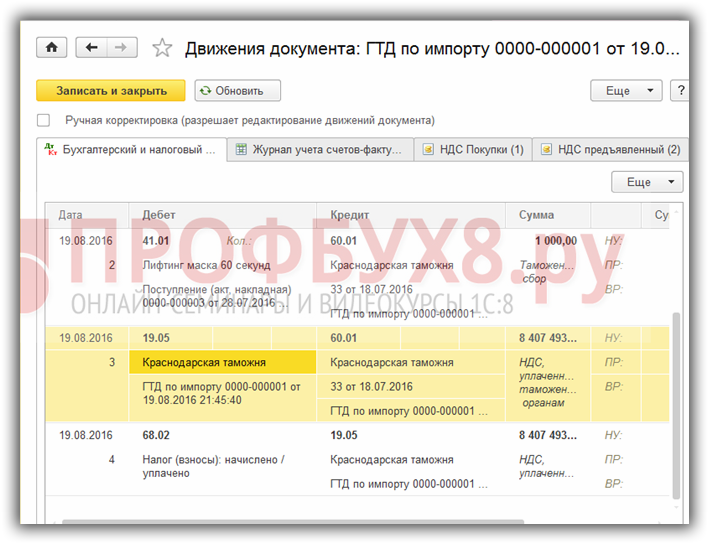Click the horizontal scrollbar under the table

pos(350,521)
